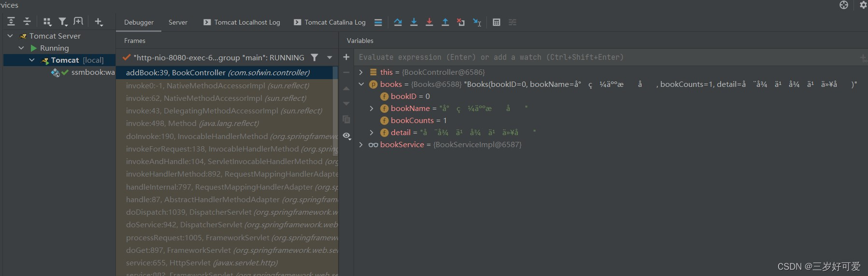Click the Drop Frame icon

pos(461,22)
